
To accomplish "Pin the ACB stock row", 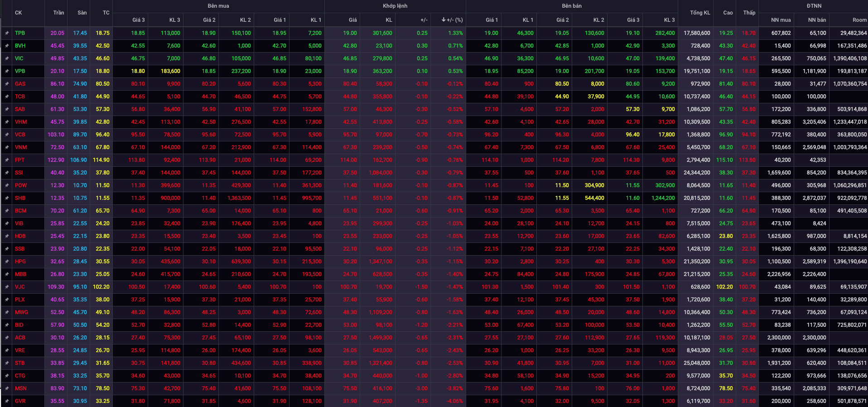I will 7,338.
